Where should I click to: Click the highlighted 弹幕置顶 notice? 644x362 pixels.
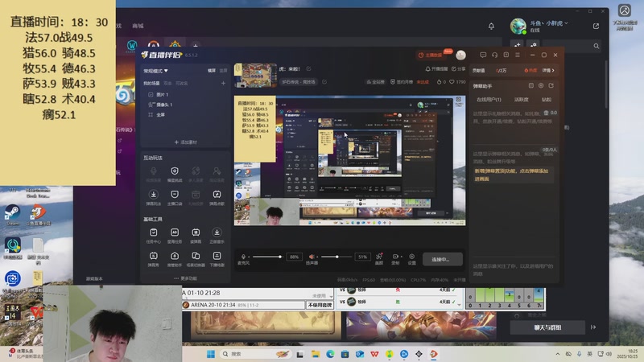tap(512, 175)
